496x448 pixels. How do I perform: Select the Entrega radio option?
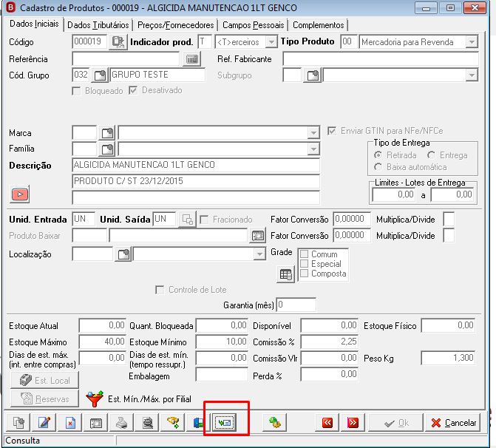click(431, 155)
